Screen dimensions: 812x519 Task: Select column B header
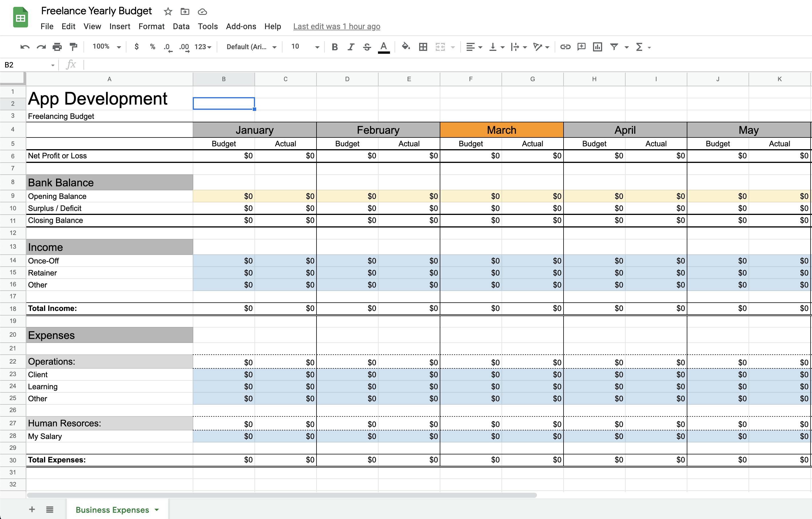[x=224, y=79]
